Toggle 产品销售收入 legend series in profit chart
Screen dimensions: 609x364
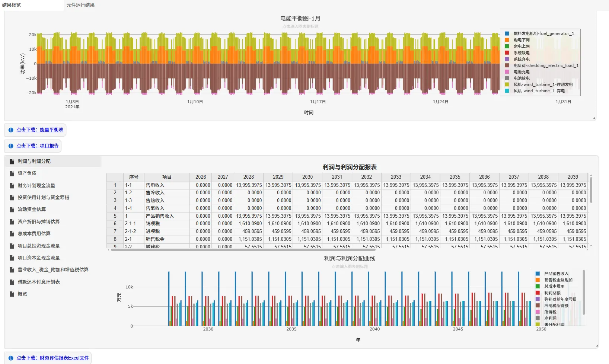pos(552,274)
